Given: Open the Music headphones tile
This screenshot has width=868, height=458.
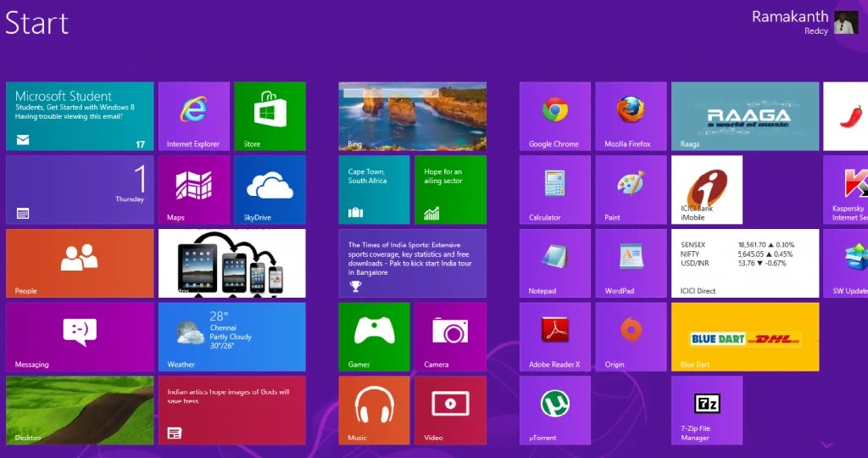Looking at the screenshot, I should pos(374,411).
